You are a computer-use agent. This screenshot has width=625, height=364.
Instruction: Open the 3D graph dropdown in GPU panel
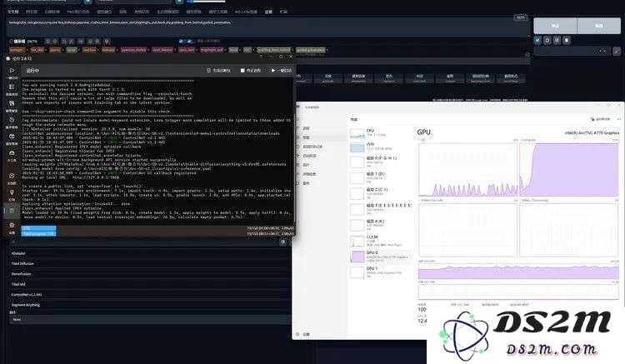pyautogui.click(x=422, y=140)
